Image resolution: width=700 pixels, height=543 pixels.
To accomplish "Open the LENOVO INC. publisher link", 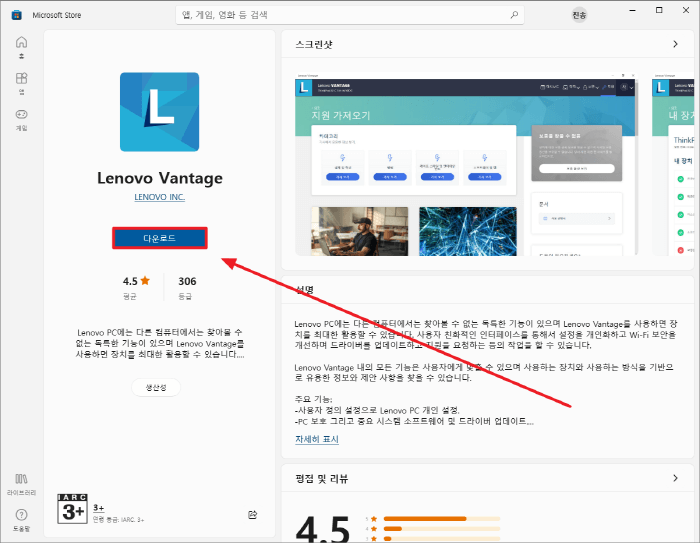I will point(159,197).
